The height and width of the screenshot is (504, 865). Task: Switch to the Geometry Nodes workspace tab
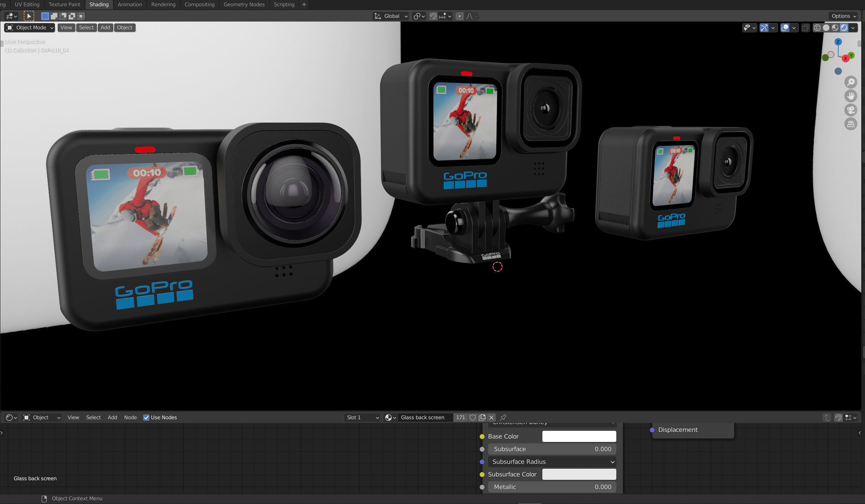click(x=244, y=4)
